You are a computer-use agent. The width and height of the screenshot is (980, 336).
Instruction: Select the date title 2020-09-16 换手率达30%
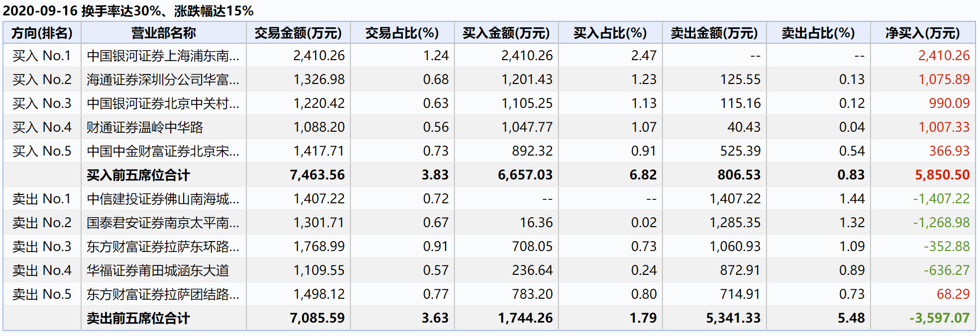coord(128,10)
